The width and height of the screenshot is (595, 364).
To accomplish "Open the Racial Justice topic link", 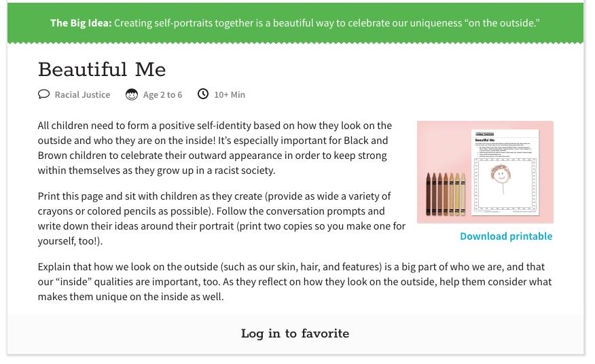I will pos(82,95).
